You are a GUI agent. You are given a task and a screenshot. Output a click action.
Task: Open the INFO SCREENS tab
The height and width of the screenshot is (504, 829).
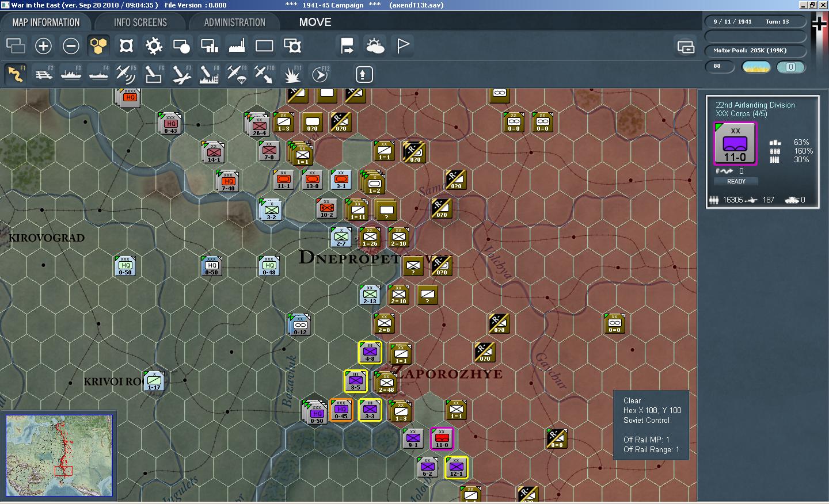click(x=140, y=22)
